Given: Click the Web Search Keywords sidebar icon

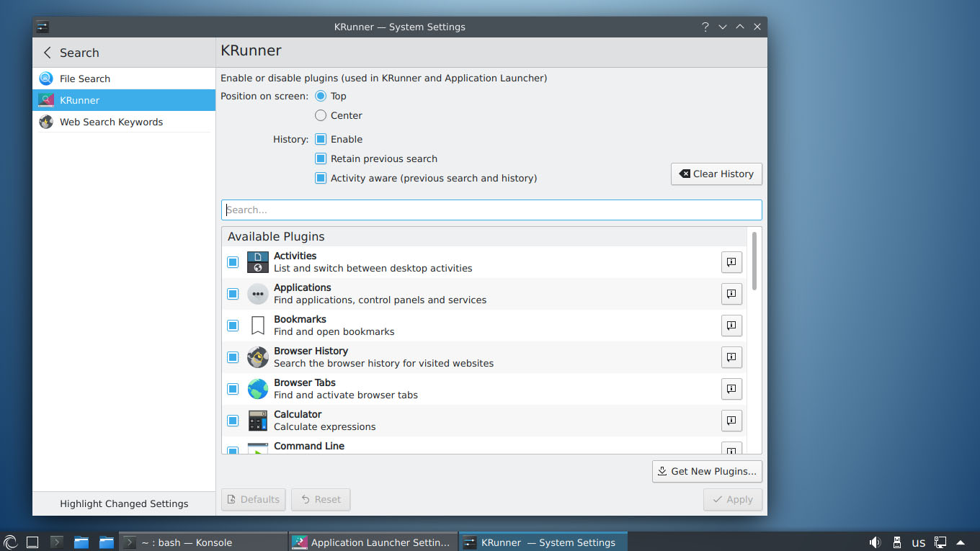Looking at the screenshot, I should 46,122.
